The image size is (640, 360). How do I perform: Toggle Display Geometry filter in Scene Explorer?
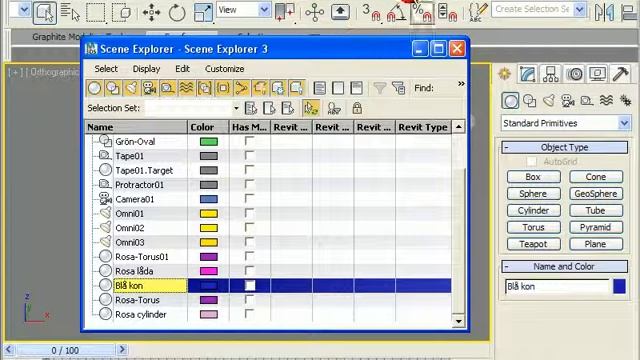click(x=94, y=88)
